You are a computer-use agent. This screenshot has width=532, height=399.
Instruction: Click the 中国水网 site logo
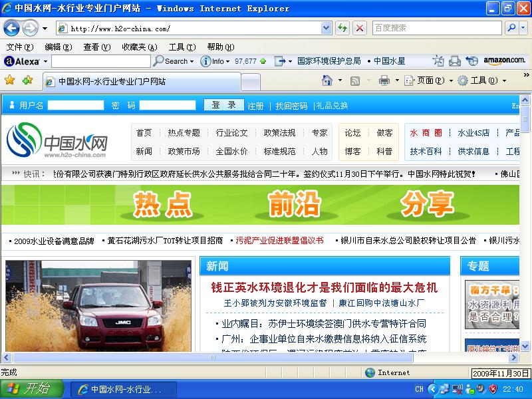pyautogui.click(x=57, y=140)
